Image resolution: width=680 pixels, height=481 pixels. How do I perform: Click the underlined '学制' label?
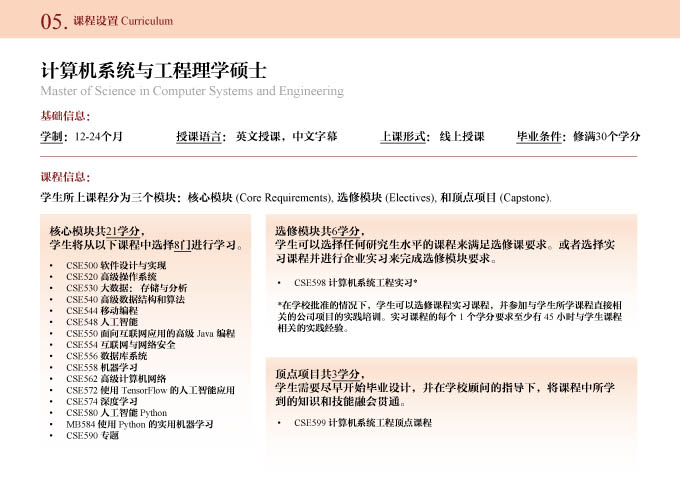53,136
